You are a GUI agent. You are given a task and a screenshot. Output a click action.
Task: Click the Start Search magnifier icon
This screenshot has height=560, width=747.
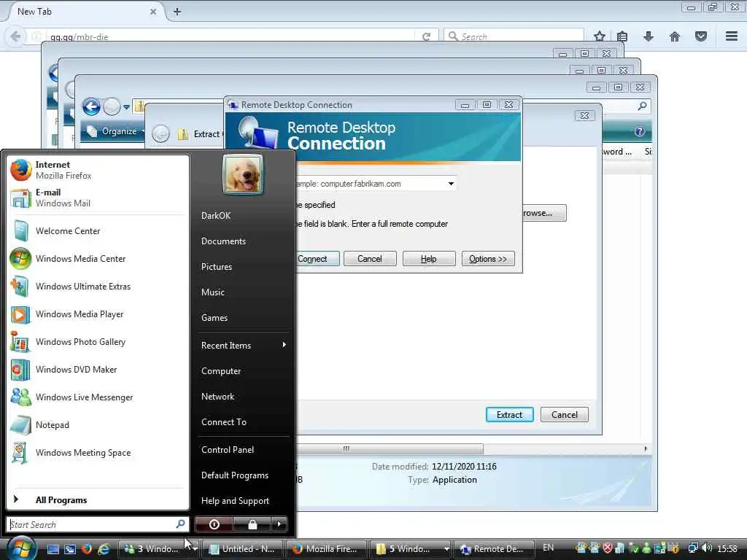(181, 524)
